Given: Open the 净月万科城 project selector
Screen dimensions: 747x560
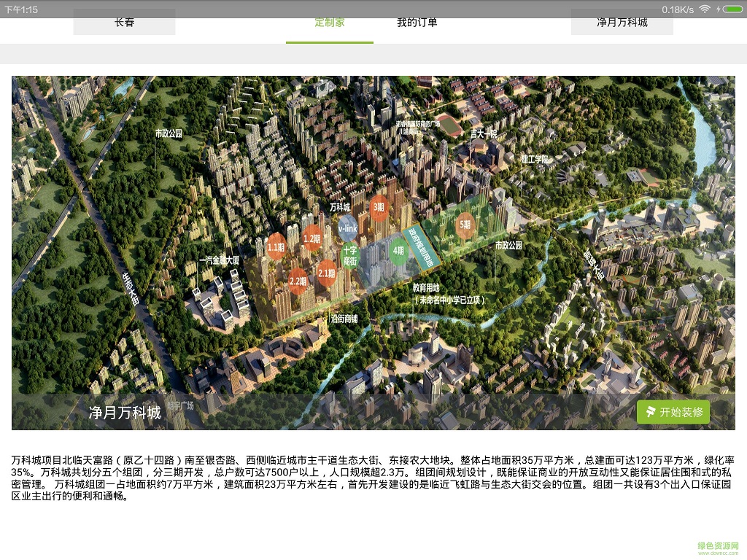Looking at the screenshot, I should [x=620, y=22].
